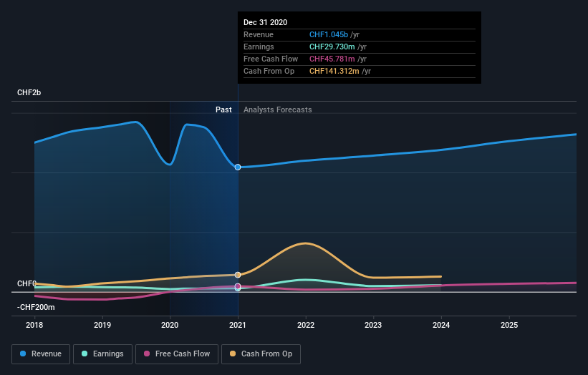
Task: Click the -CHF200m y-axis label
Action: [36, 307]
